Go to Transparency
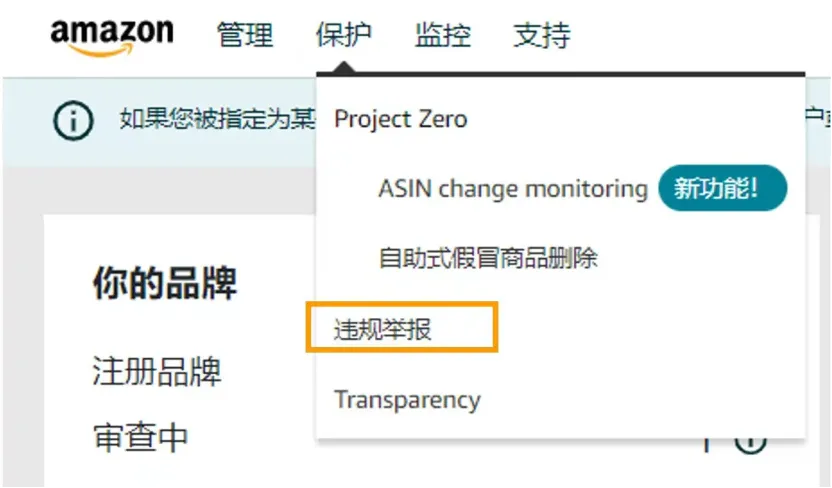This screenshot has height=488, width=832. pos(407,400)
